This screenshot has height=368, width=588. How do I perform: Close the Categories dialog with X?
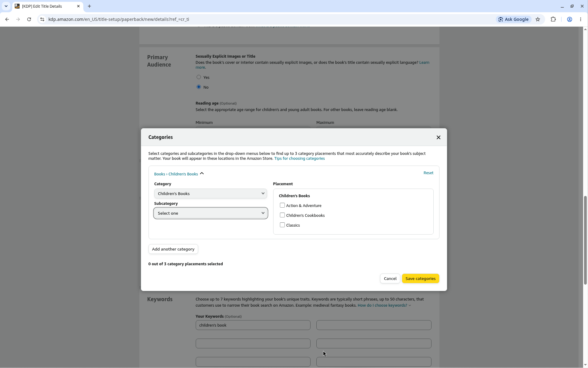pos(438,137)
